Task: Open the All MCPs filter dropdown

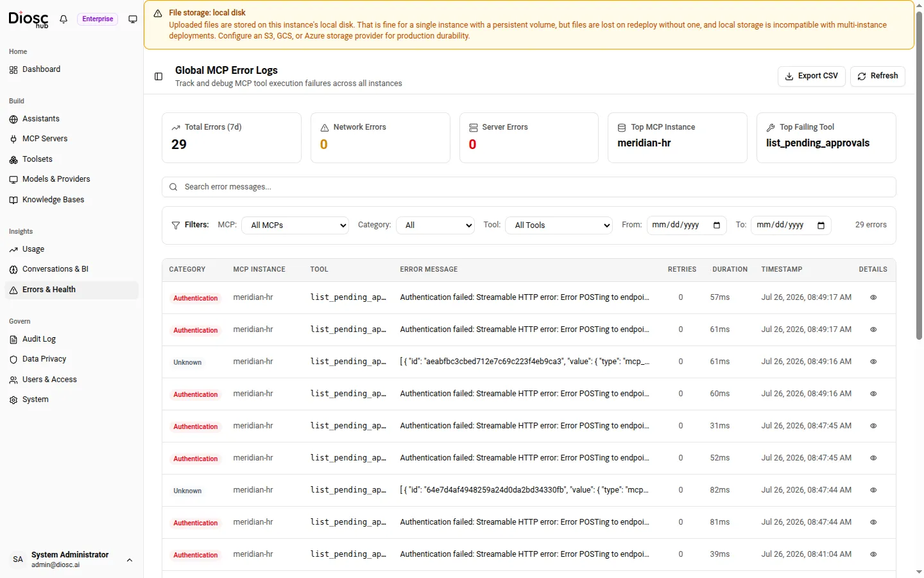Action: pyautogui.click(x=295, y=225)
